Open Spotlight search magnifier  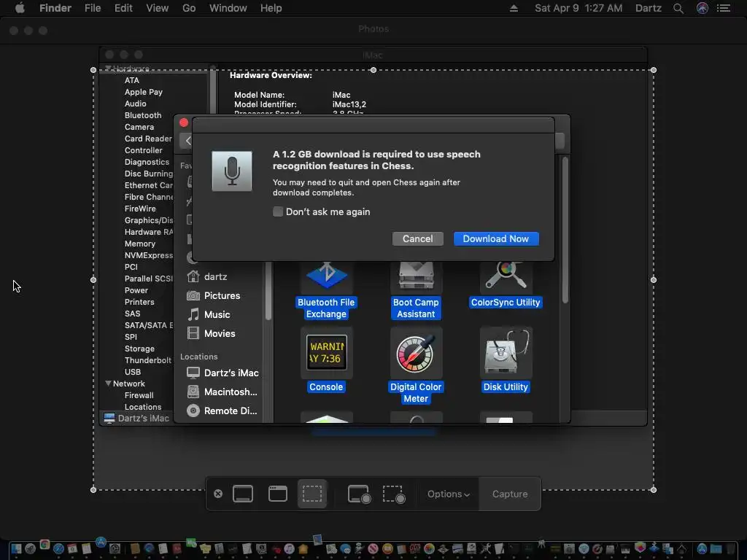[678, 8]
